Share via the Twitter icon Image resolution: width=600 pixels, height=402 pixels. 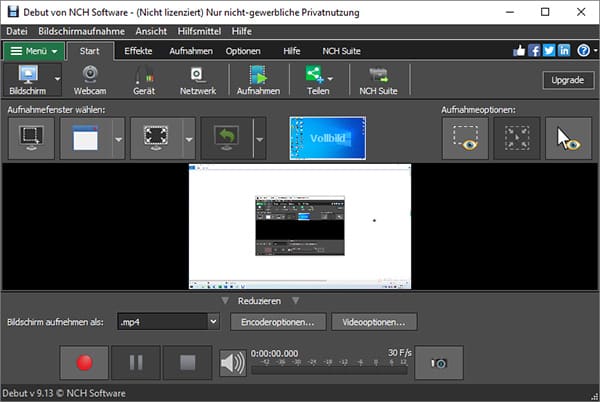pos(549,50)
